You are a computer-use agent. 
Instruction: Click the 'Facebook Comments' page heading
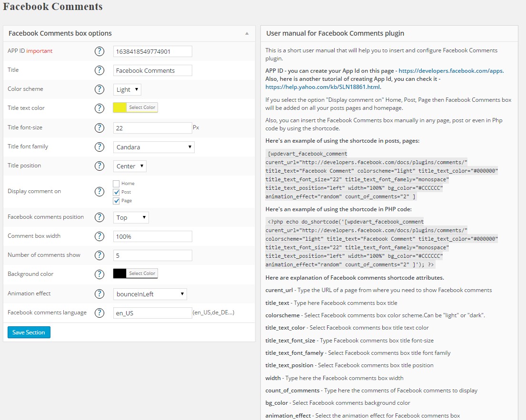click(53, 7)
